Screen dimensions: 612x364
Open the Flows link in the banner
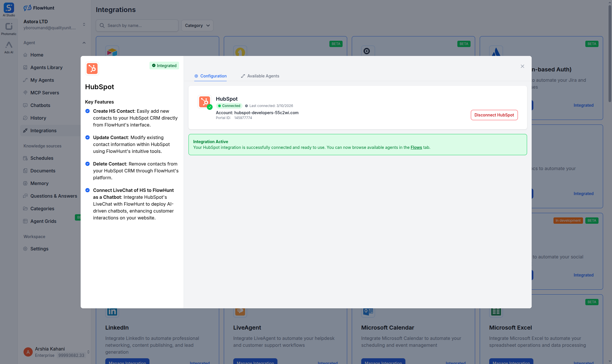click(416, 147)
